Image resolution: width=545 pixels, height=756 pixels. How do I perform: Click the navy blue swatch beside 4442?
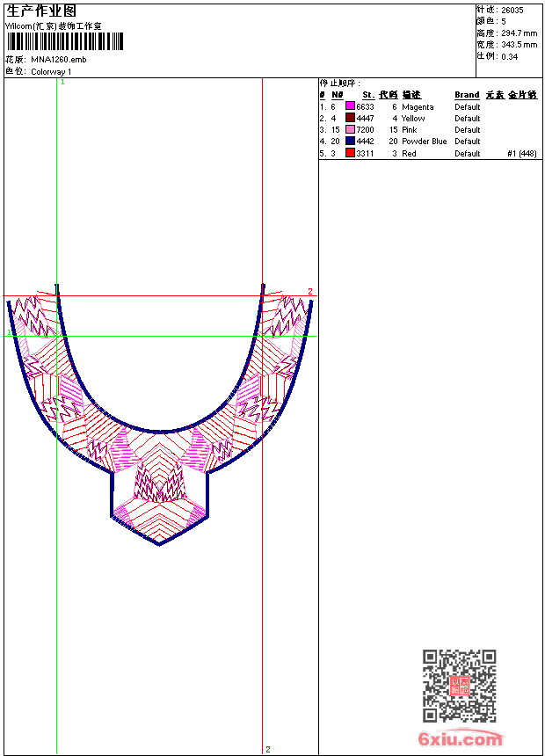(350, 141)
